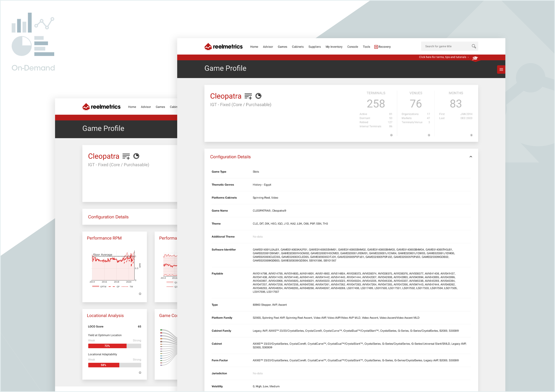Viewport: 555px width, 392px height.
Task: Click the Software Identifier label
Action: pos(224,250)
